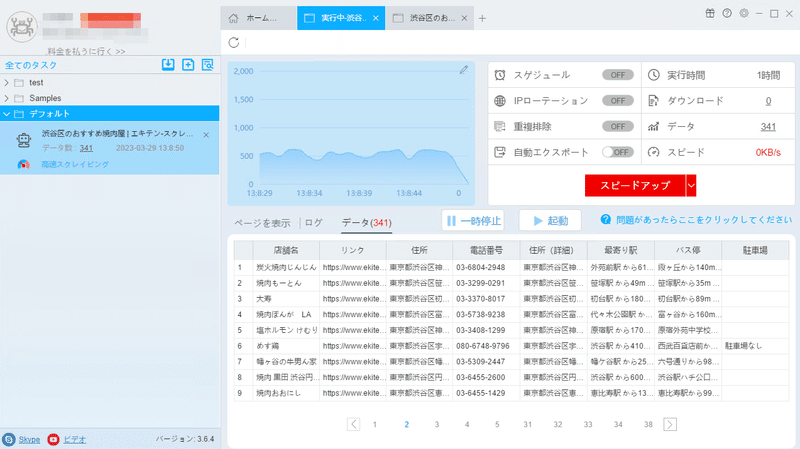Image resolution: width=800 pixels, height=449 pixels.
Task: Click the home icon in ホーム tab
Action: pos(233,18)
